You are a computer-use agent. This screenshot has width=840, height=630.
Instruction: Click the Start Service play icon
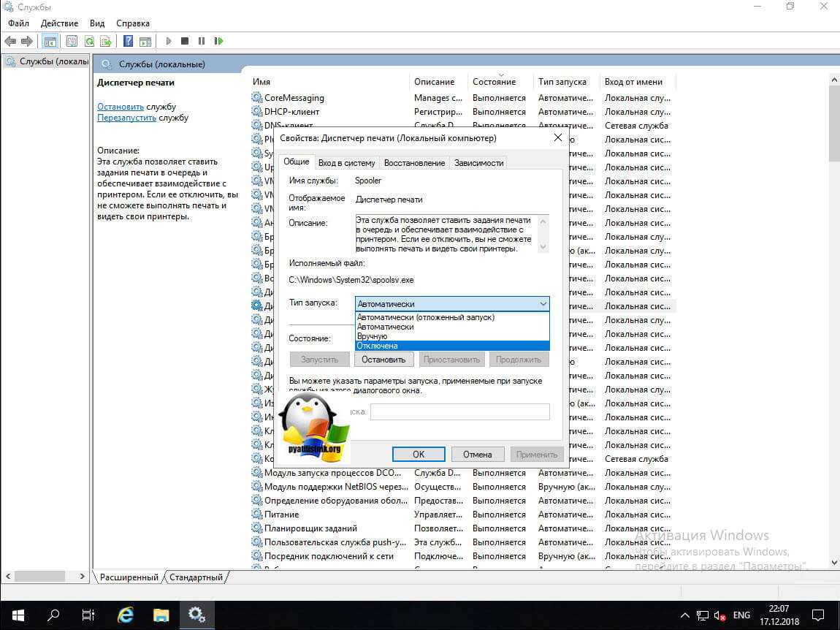pyautogui.click(x=169, y=42)
